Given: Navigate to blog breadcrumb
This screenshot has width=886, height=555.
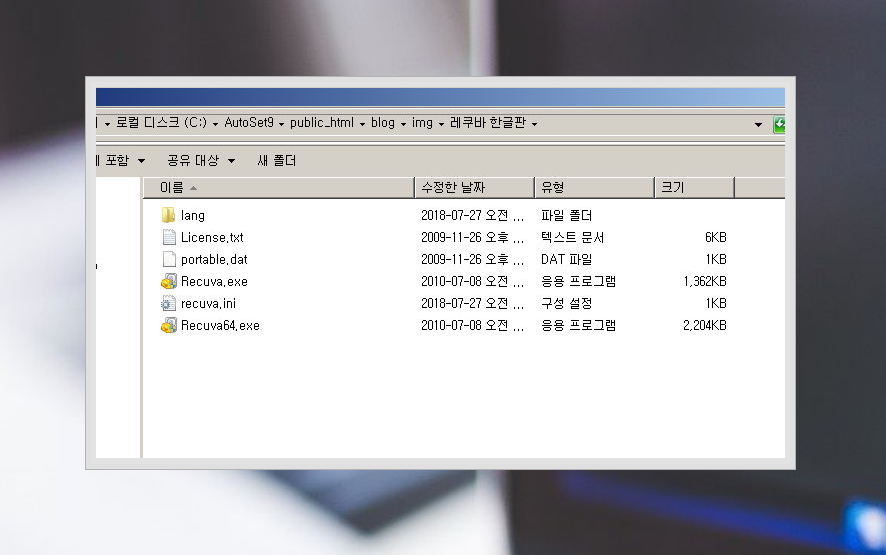Looking at the screenshot, I should click(x=383, y=123).
